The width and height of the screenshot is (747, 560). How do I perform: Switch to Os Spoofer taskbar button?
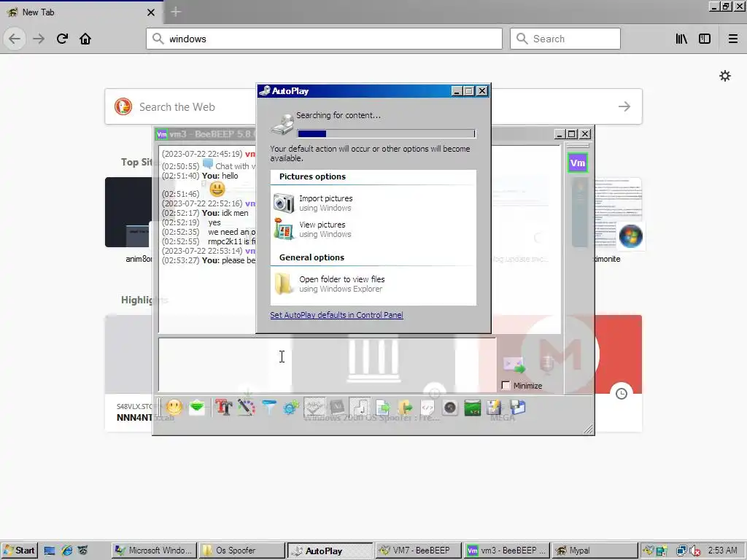point(241,551)
